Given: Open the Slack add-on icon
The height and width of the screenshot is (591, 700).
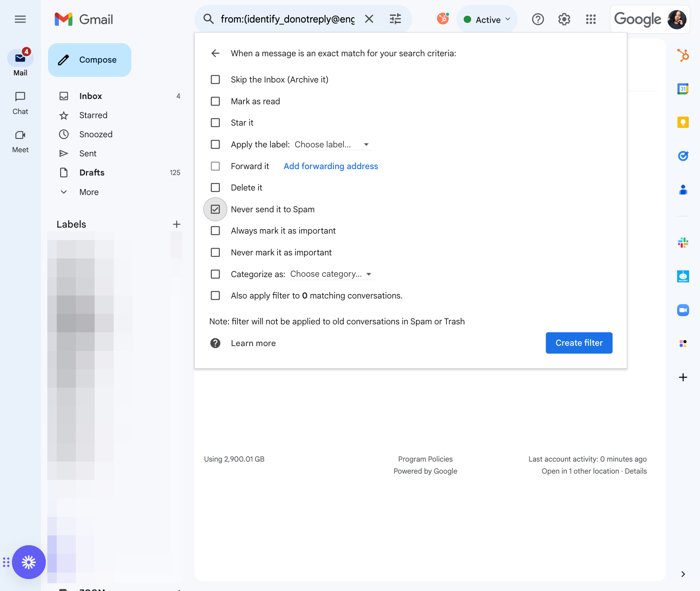Looking at the screenshot, I should coord(683,243).
